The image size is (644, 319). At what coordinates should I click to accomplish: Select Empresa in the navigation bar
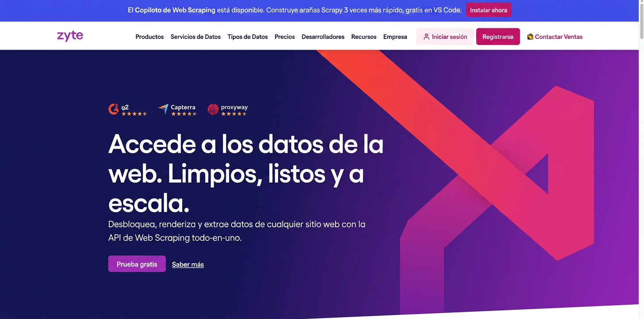395,37
